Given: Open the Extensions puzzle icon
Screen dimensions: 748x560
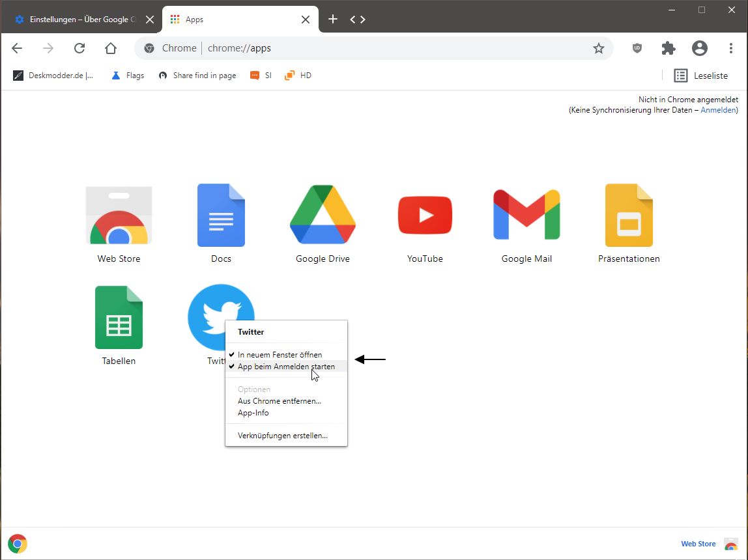Looking at the screenshot, I should [x=669, y=48].
